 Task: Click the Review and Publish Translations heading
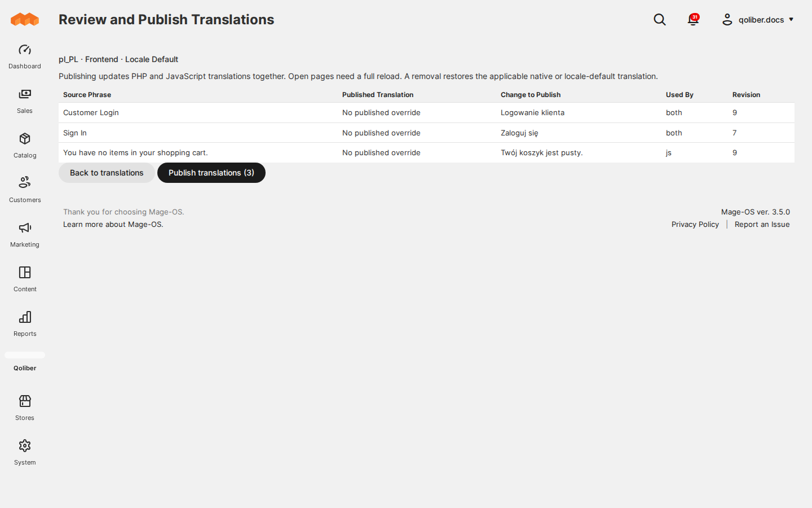(166, 20)
